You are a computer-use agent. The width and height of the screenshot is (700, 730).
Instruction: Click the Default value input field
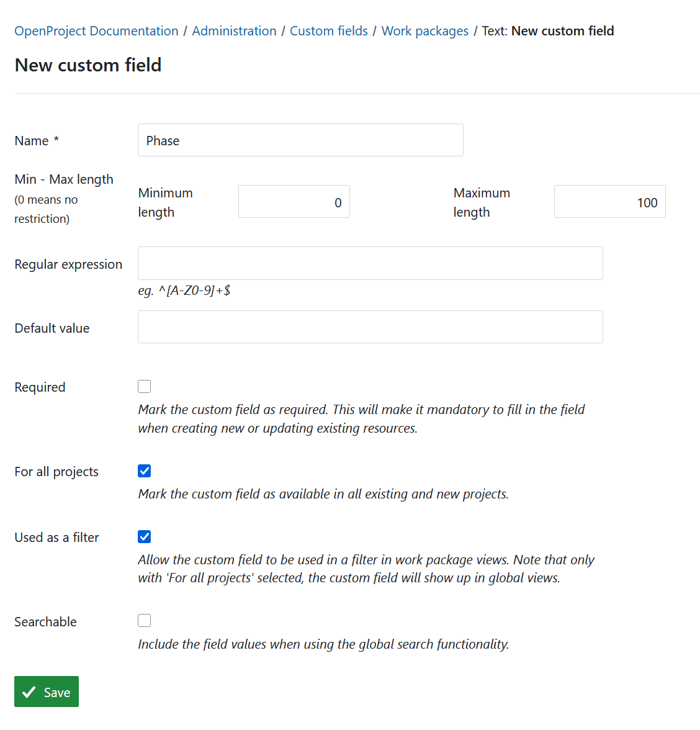[370, 327]
